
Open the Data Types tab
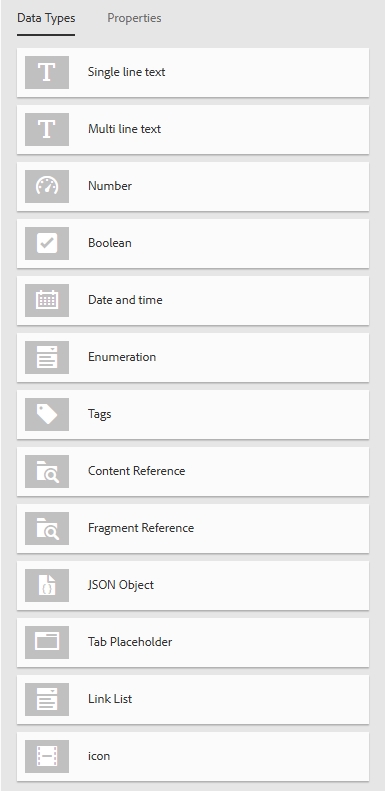pos(46,18)
